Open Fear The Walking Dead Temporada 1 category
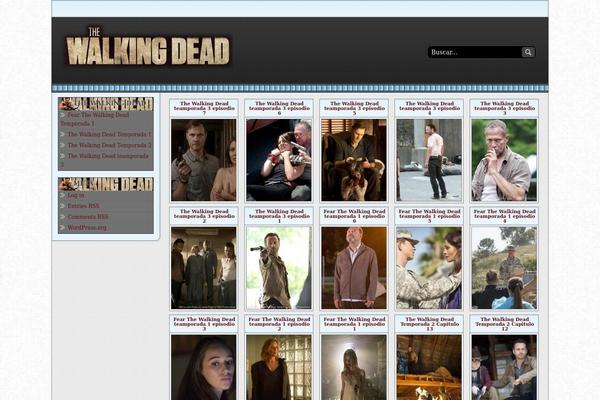The height and width of the screenshot is (400, 600). (x=95, y=119)
